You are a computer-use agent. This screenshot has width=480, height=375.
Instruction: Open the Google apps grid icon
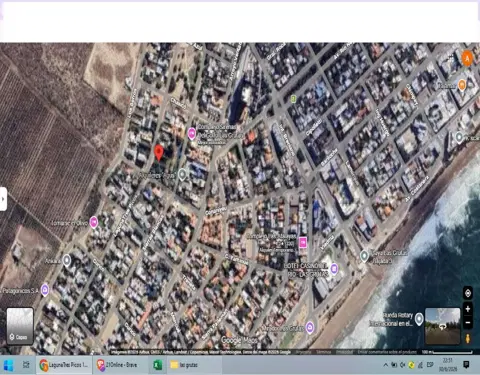point(451,57)
